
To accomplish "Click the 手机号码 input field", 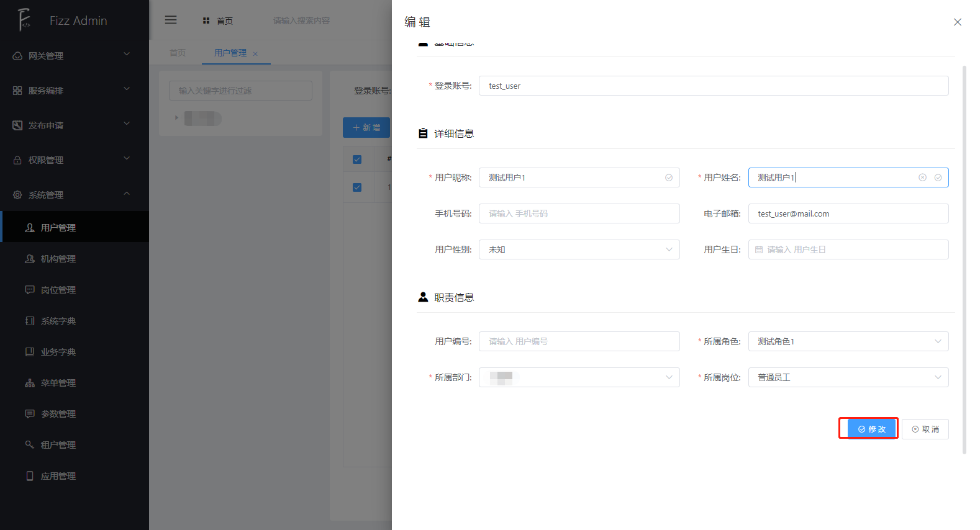I will [x=579, y=213].
